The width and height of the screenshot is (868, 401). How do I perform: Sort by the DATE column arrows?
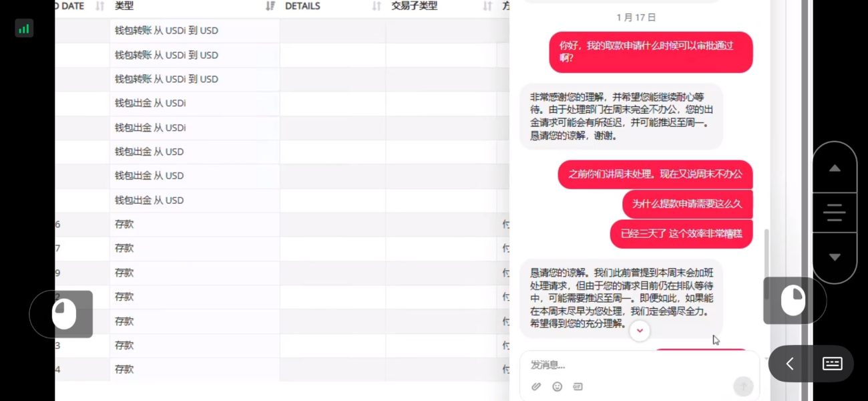tap(100, 7)
